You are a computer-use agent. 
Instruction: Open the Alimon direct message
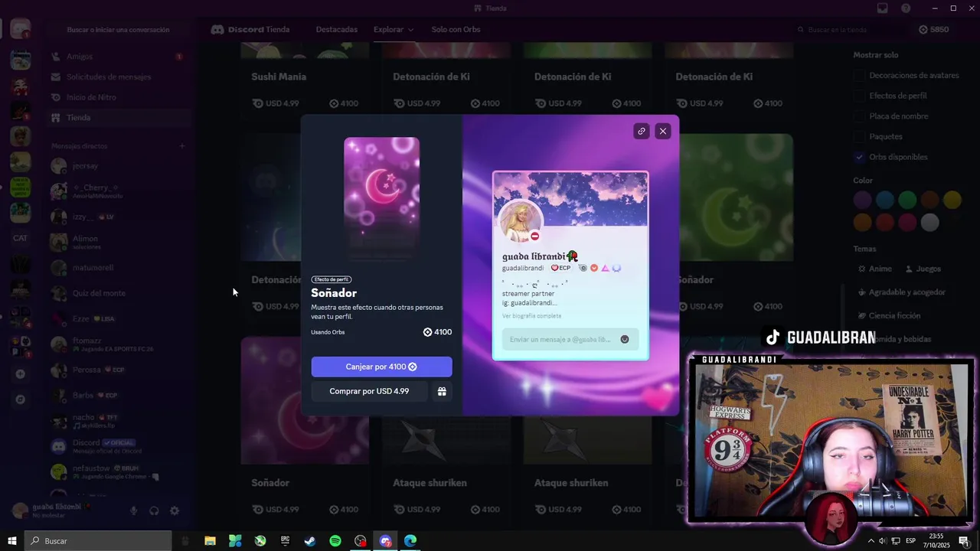click(x=116, y=242)
